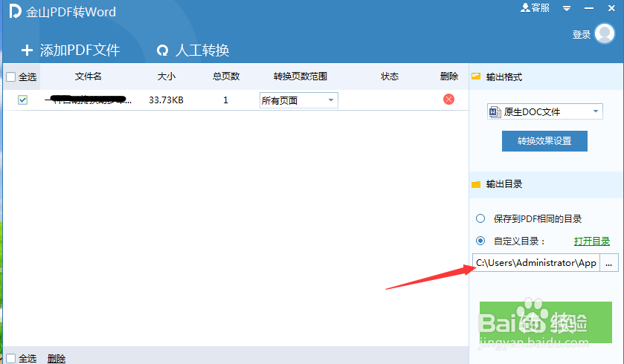Click the 打开目录 link
This screenshot has width=624, height=364.
pyautogui.click(x=592, y=241)
